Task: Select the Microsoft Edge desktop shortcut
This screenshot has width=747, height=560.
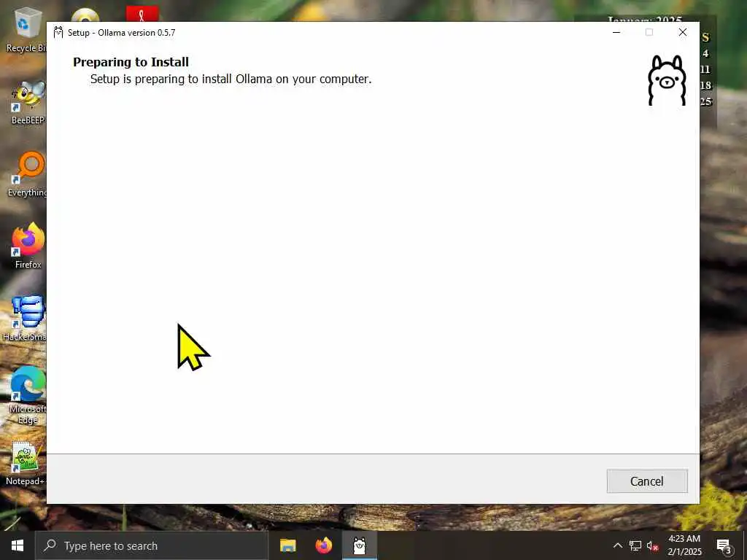Action: click(28, 395)
